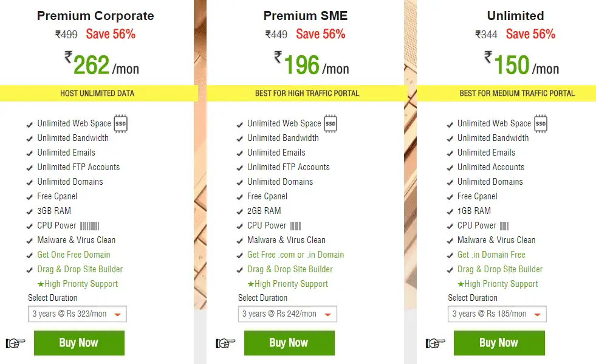
Task: Click the pointing hand icon beside Unlimited Buy Now
Action: coord(436,343)
